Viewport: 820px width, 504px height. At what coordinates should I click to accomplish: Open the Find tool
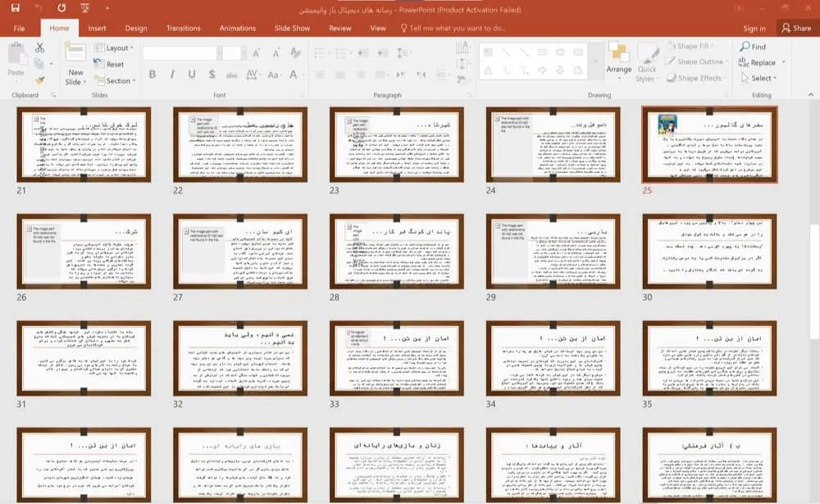coord(753,47)
